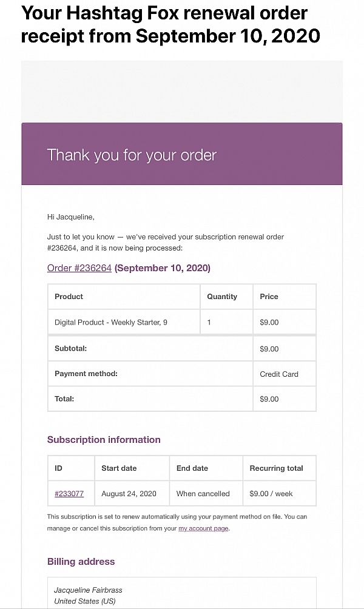Go to the my account page link
Image resolution: width=364 pixels, height=609 pixels.
point(203,528)
